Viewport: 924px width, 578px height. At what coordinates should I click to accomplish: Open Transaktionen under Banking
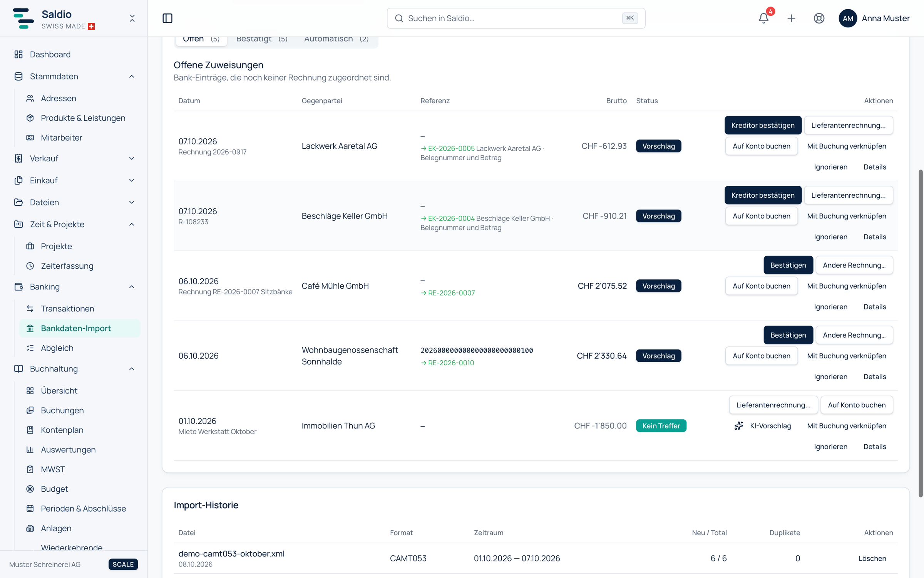79,309
